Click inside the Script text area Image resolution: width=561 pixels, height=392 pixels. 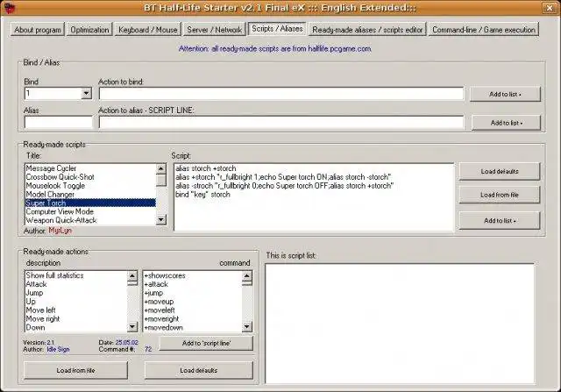coord(314,197)
